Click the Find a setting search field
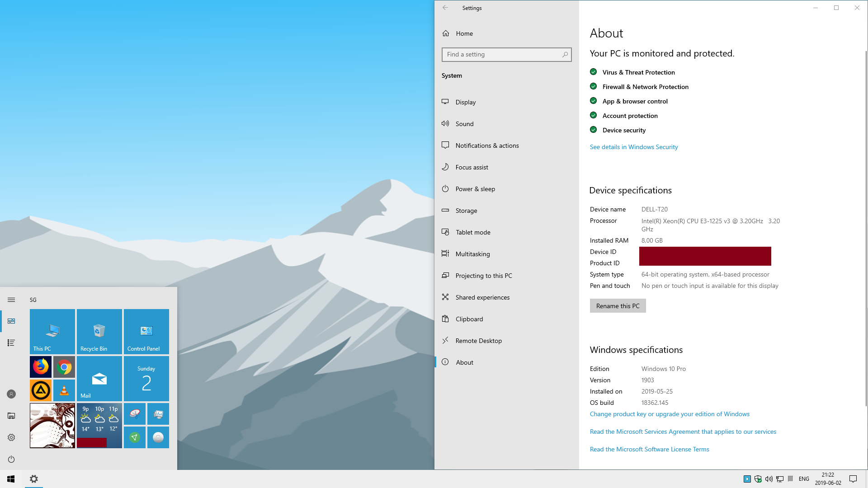 tap(507, 54)
